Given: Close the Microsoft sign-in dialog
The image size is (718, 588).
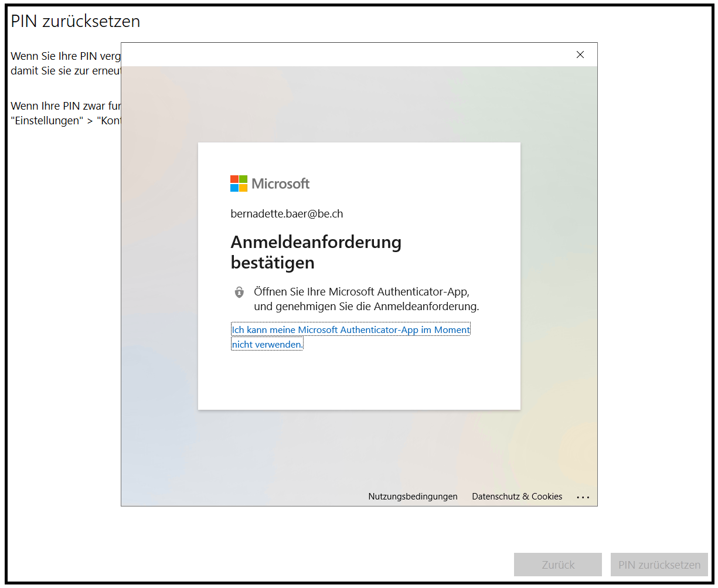Looking at the screenshot, I should coord(580,55).
